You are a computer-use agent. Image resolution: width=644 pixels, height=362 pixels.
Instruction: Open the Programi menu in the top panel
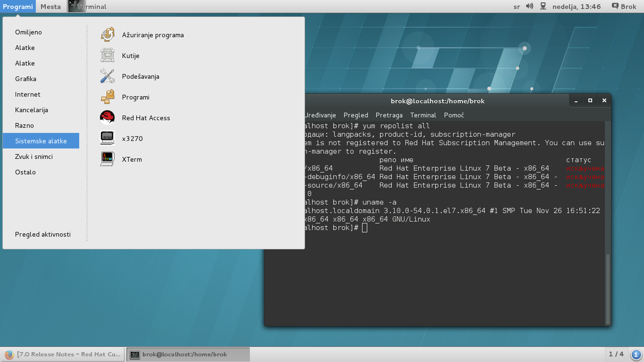(18, 7)
